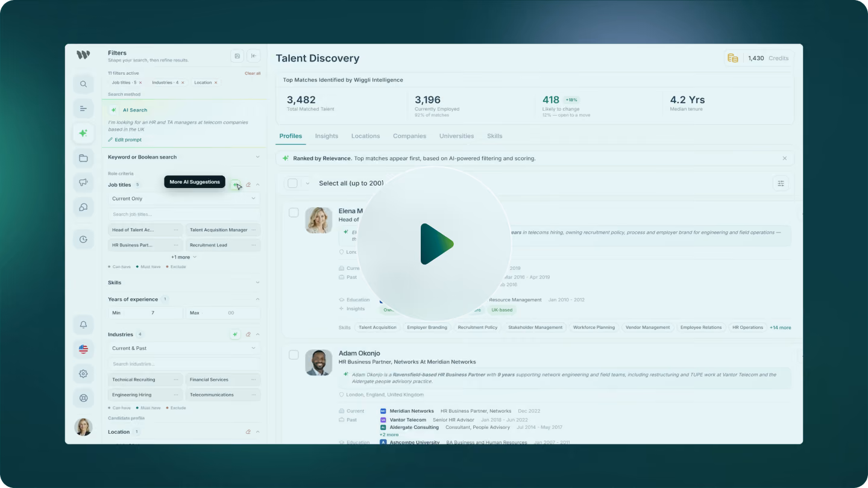Open the megaphone campaigns sidebar icon

tap(83, 183)
